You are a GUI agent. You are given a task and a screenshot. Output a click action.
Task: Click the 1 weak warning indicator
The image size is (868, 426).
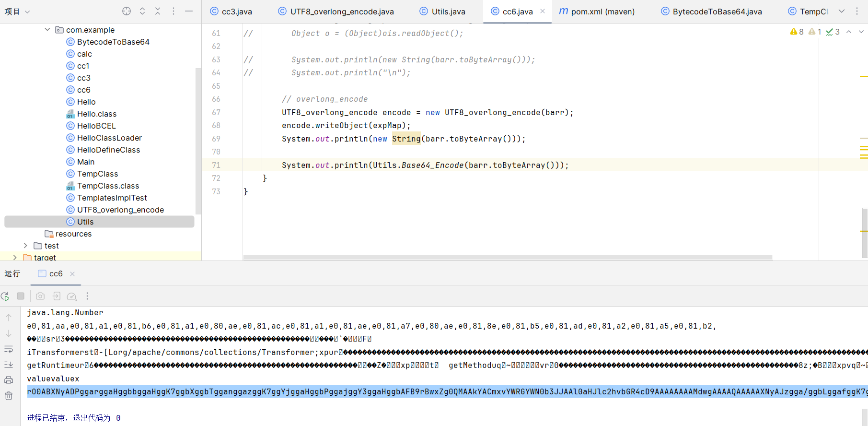pyautogui.click(x=815, y=32)
